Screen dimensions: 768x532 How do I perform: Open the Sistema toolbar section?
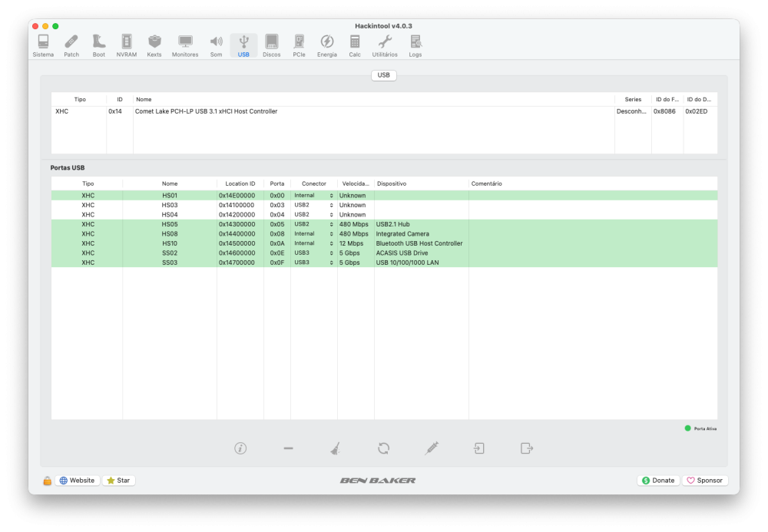(x=43, y=46)
